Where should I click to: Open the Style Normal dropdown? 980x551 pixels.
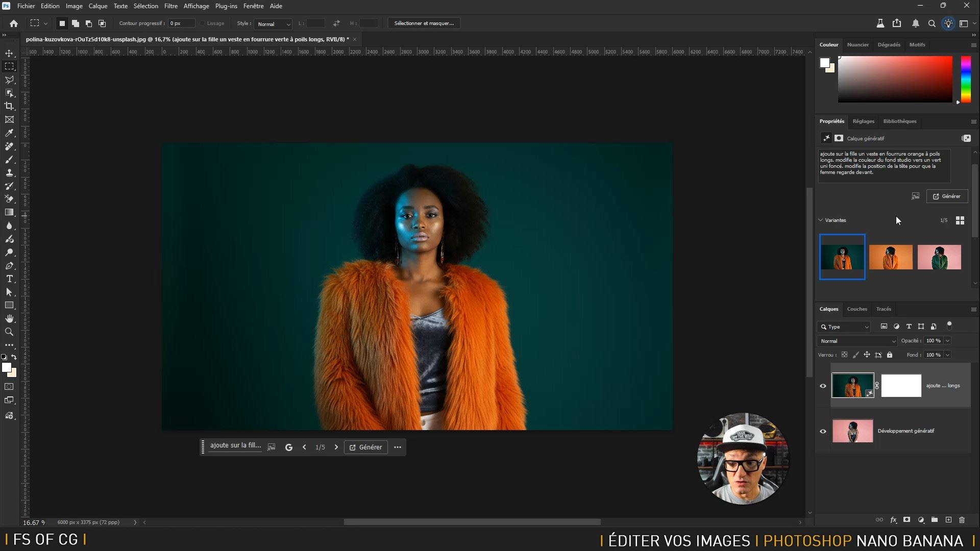coord(273,24)
